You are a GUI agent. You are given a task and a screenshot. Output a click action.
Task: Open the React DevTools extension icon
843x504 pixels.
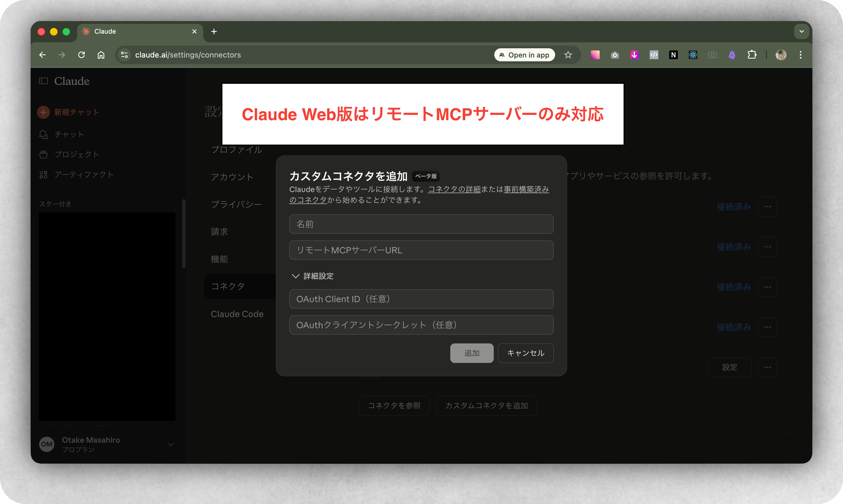(693, 55)
